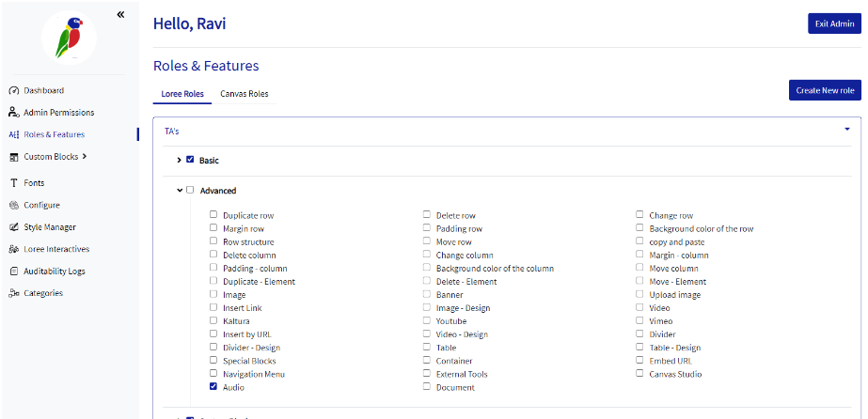
Task: Click the Loree Interactives icon
Action: [x=14, y=249]
